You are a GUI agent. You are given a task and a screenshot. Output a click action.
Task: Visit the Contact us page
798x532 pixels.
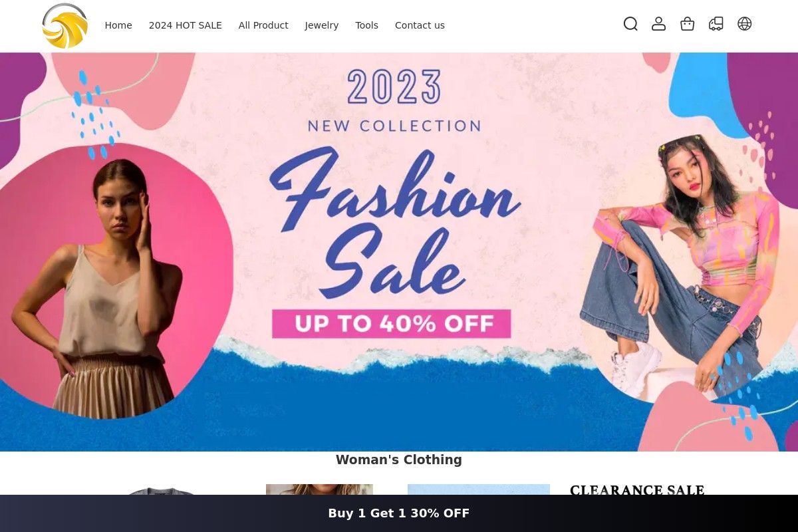click(420, 25)
